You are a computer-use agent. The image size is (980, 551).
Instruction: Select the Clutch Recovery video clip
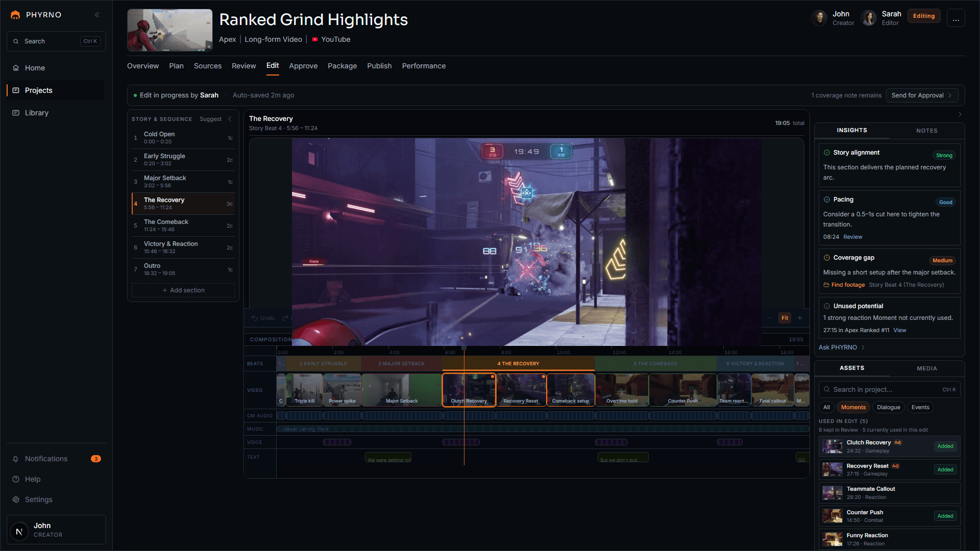pos(469,390)
